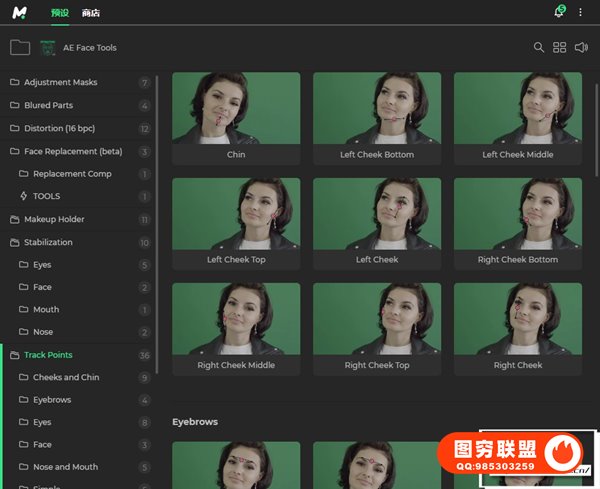Switch to grid view layout
The width and height of the screenshot is (600, 489).
[x=560, y=47]
